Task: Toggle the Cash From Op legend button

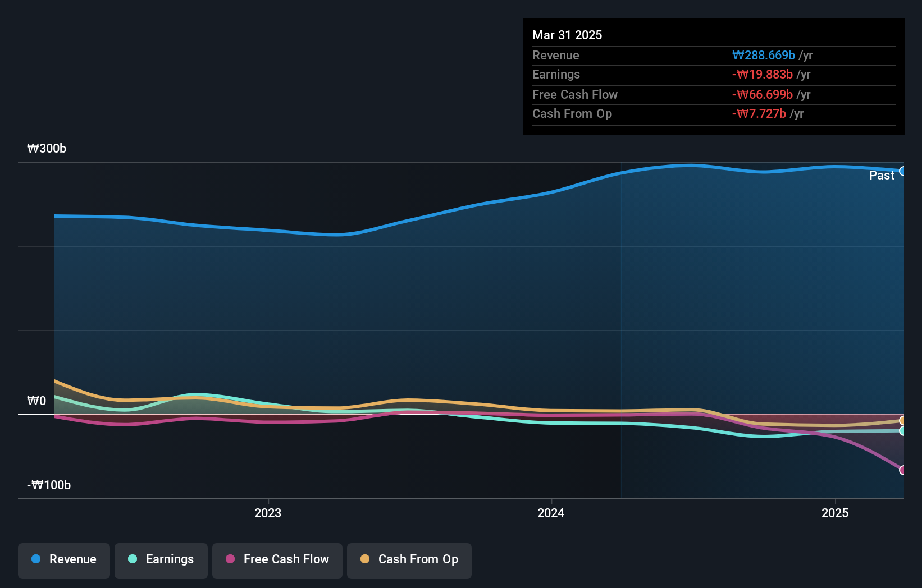Action: tap(409, 561)
